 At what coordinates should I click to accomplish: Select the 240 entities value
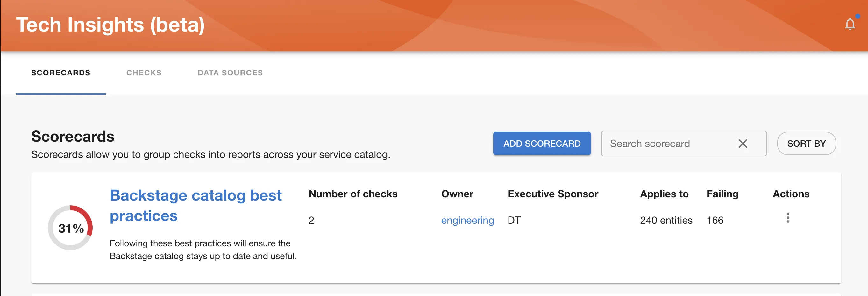click(666, 220)
